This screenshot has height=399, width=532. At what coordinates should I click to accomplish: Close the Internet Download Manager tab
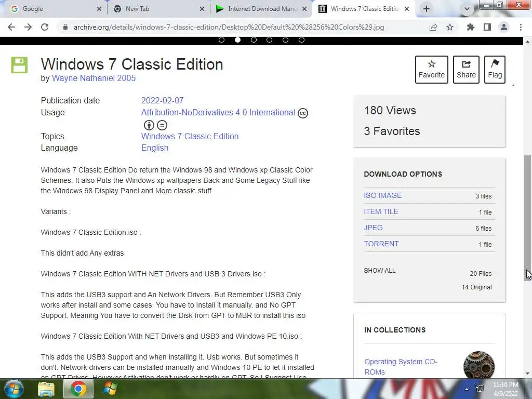coord(304,9)
